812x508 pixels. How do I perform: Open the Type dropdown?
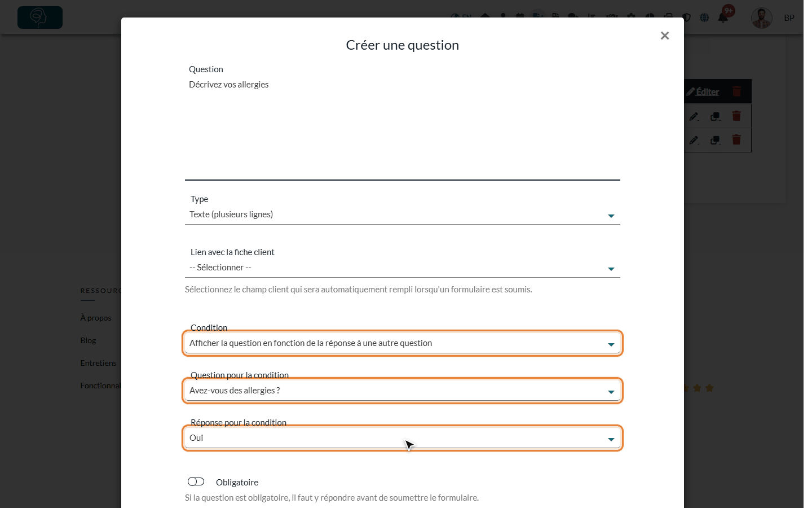coord(403,214)
